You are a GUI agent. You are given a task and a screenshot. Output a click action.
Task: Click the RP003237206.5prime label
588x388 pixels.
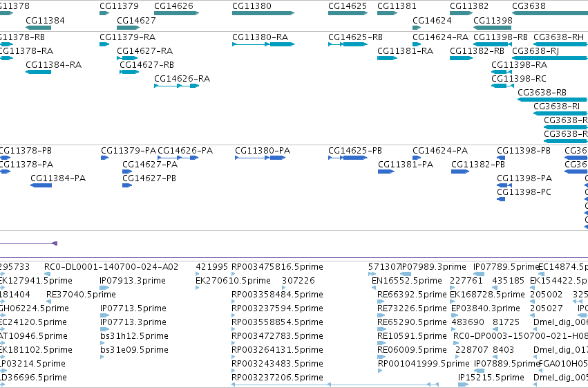[x=277, y=378]
